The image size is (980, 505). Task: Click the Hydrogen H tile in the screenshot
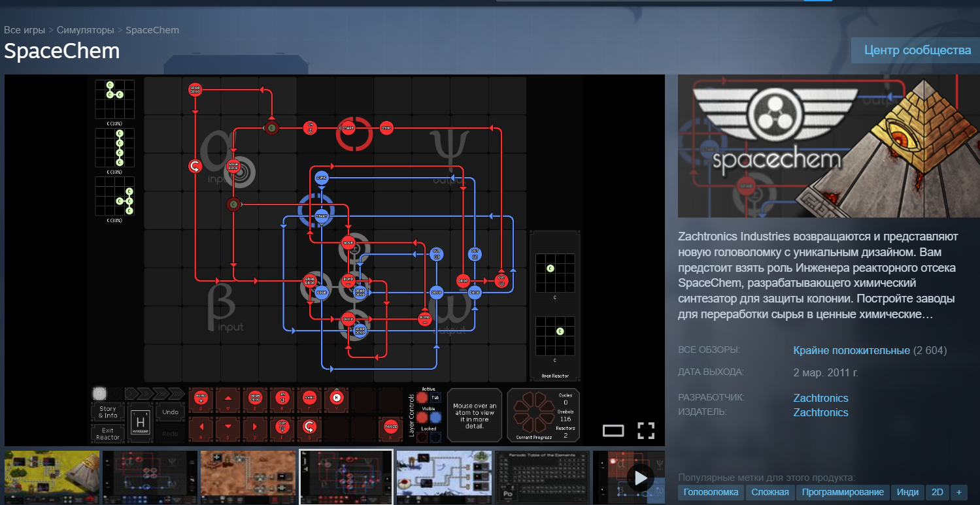(139, 421)
